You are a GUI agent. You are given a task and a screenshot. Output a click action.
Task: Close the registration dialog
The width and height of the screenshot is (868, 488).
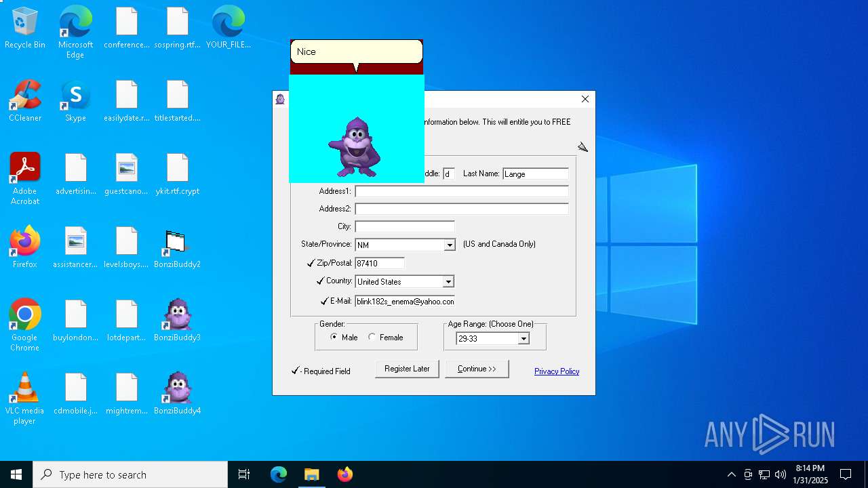click(585, 99)
